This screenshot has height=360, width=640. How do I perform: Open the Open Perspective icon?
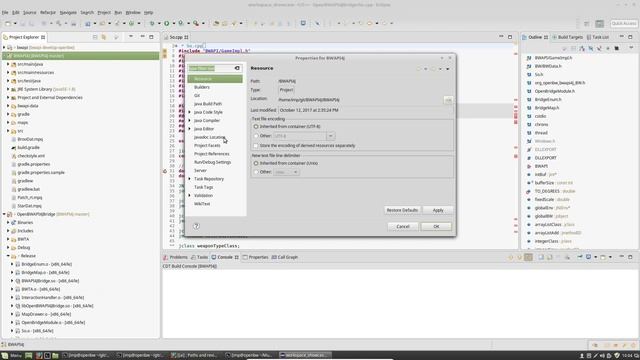click(587, 24)
